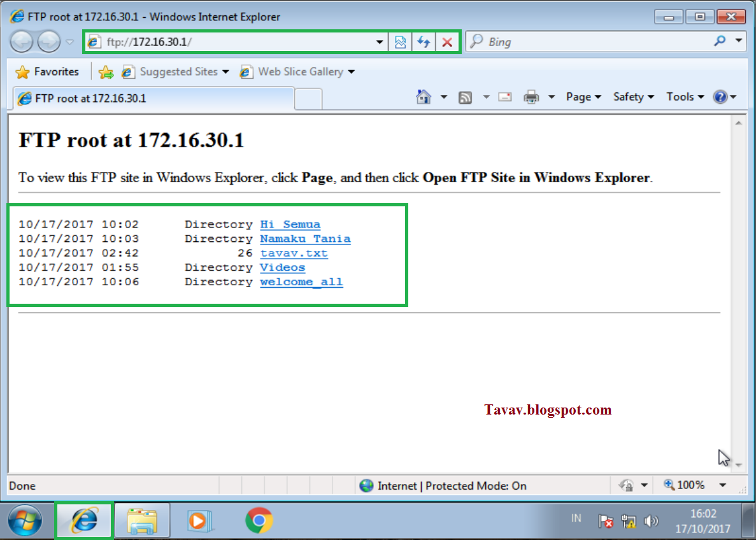Open the compatibility view icon beside address bar

click(401, 41)
